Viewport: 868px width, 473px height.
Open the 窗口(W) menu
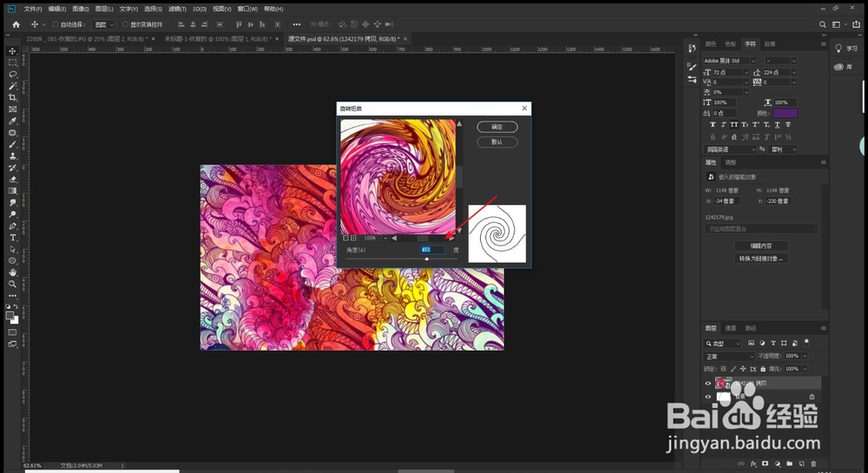(247, 9)
